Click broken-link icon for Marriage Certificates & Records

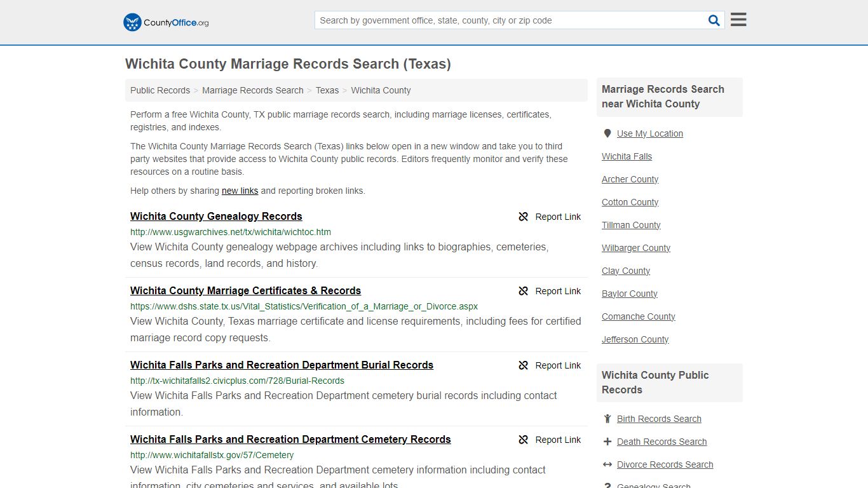524,291
